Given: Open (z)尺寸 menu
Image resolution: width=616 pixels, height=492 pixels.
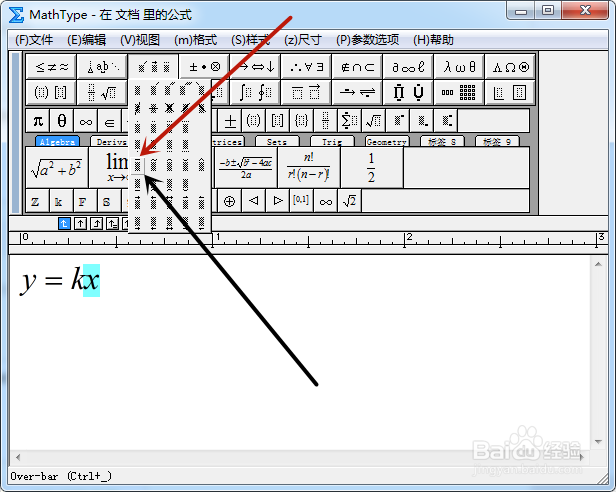Looking at the screenshot, I should (x=303, y=40).
